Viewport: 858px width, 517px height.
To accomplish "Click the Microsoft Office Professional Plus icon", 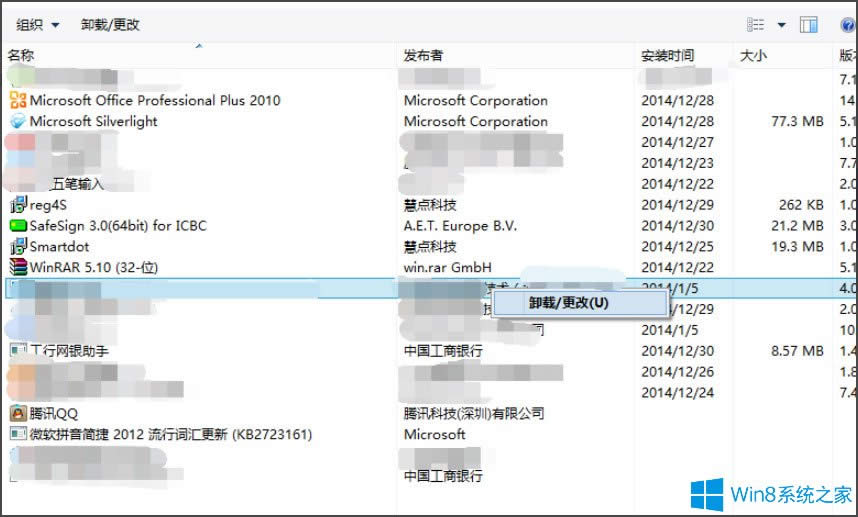I will tap(18, 100).
